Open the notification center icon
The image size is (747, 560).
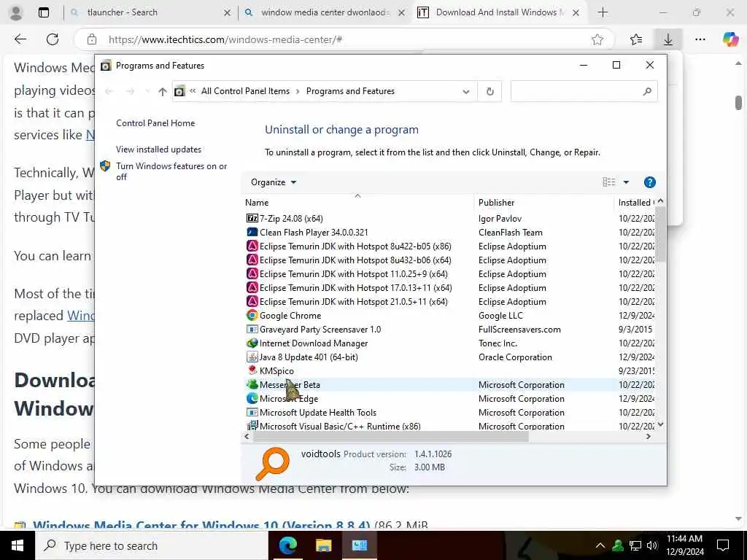point(723,545)
